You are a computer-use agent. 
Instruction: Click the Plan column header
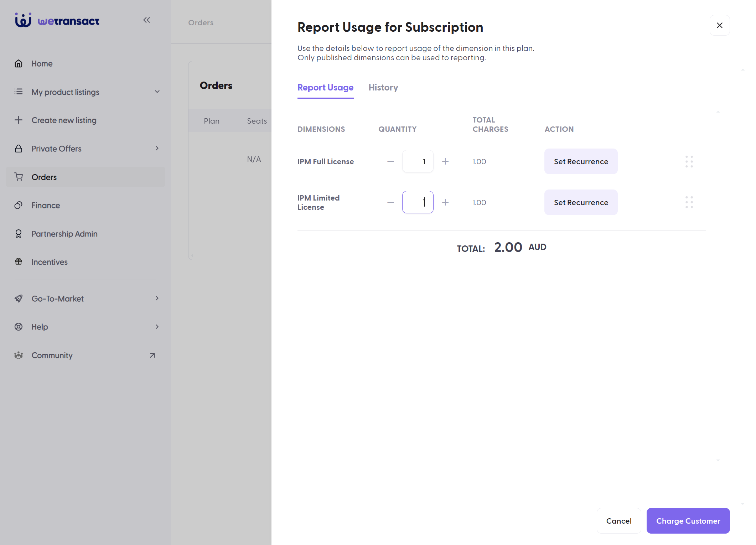(x=212, y=121)
